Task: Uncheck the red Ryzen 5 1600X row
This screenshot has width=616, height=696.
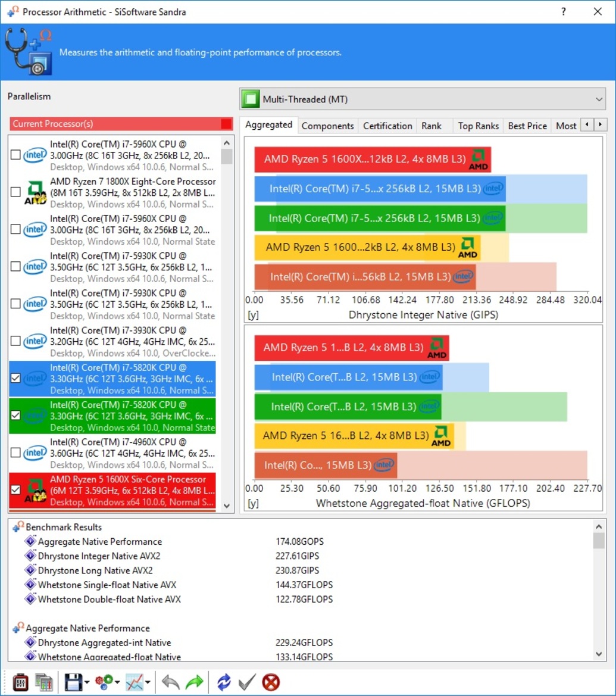Action: coord(15,490)
